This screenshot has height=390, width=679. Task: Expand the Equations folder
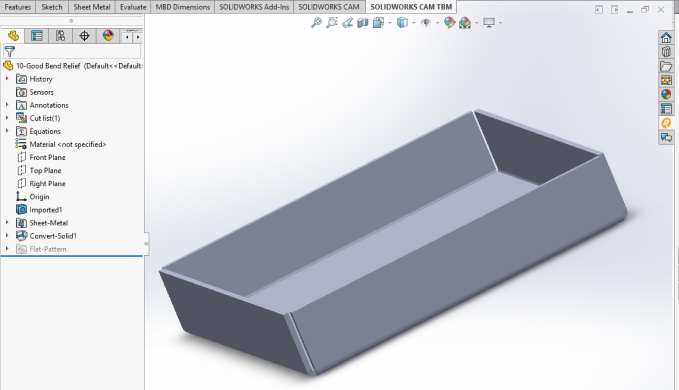[x=7, y=131]
